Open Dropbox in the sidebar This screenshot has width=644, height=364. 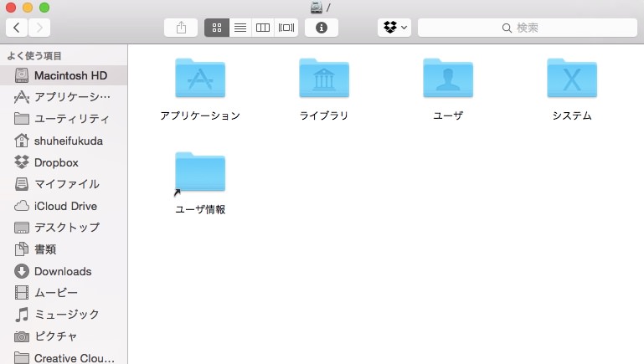pyautogui.click(x=64, y=162)
